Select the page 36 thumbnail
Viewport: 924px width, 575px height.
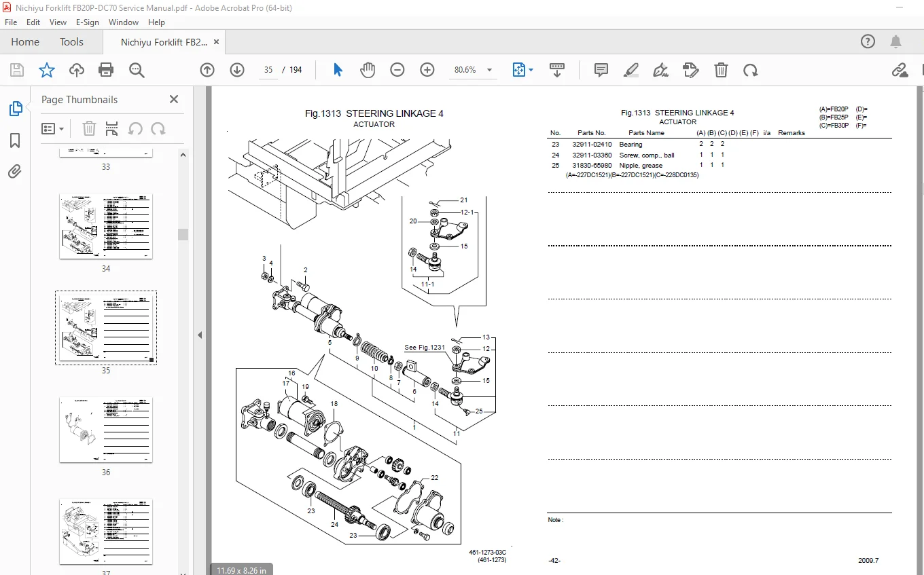pyautogui.click(x=106, y=430)
